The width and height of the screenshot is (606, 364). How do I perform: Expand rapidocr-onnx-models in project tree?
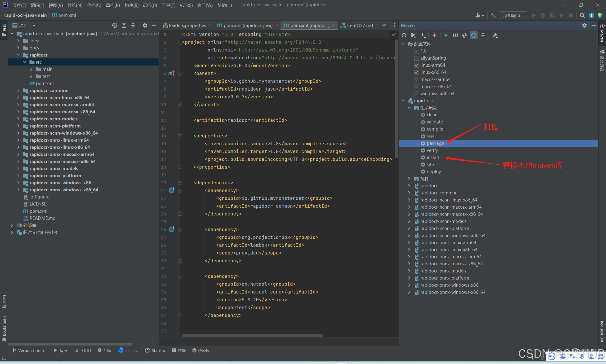pos(18,168)
